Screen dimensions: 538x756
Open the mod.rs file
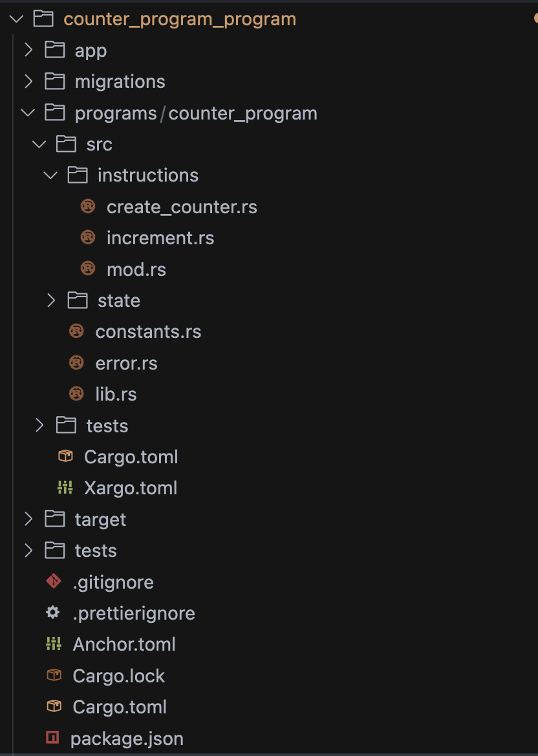click(x=136, y=269)
